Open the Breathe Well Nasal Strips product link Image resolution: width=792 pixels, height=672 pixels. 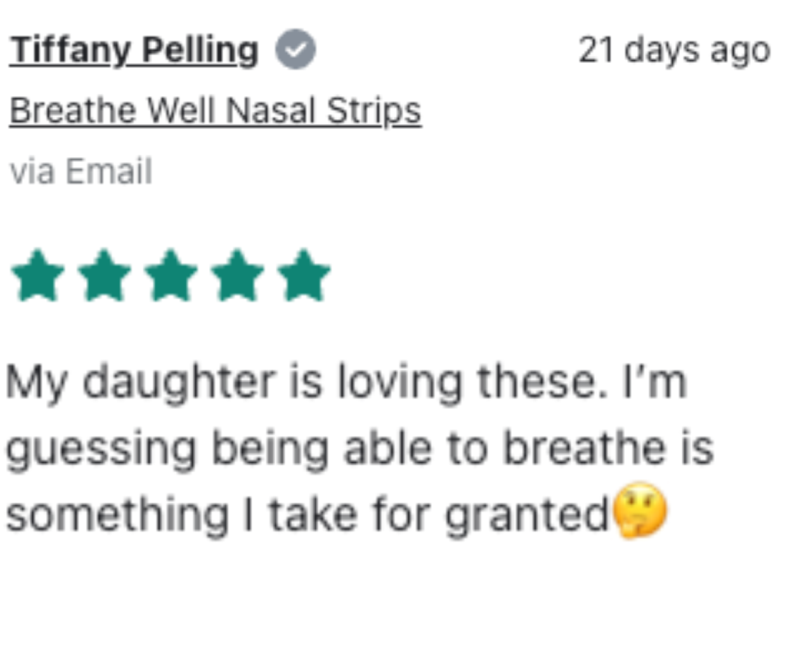tap(215, 111)
